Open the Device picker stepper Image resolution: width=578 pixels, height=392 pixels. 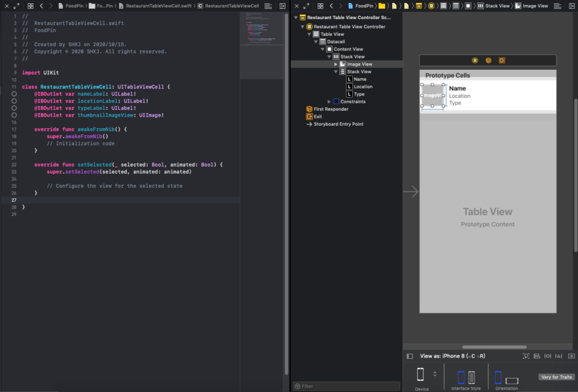coord(435,374)
